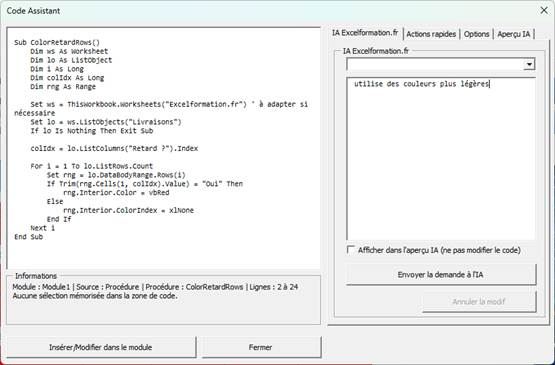
Task: Open the Options tab
Action: 476,34
